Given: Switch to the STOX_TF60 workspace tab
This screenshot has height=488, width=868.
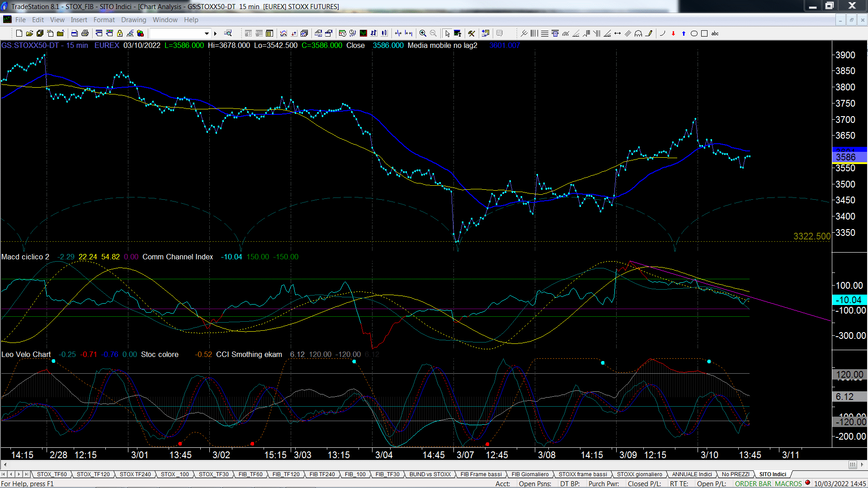Looking at the screenshot, I should 52,474.
